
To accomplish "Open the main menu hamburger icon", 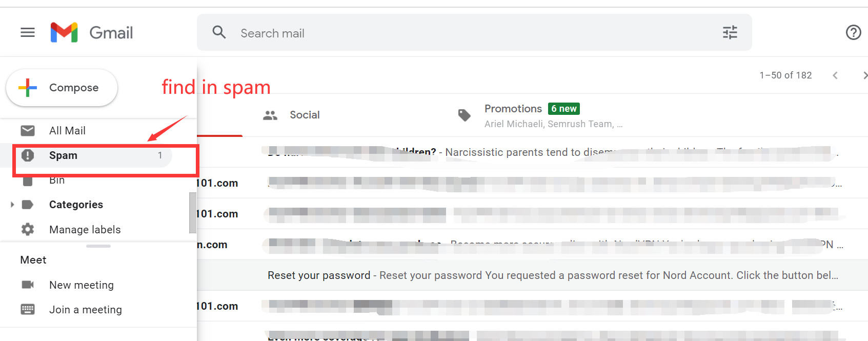I will pos(28,33).
